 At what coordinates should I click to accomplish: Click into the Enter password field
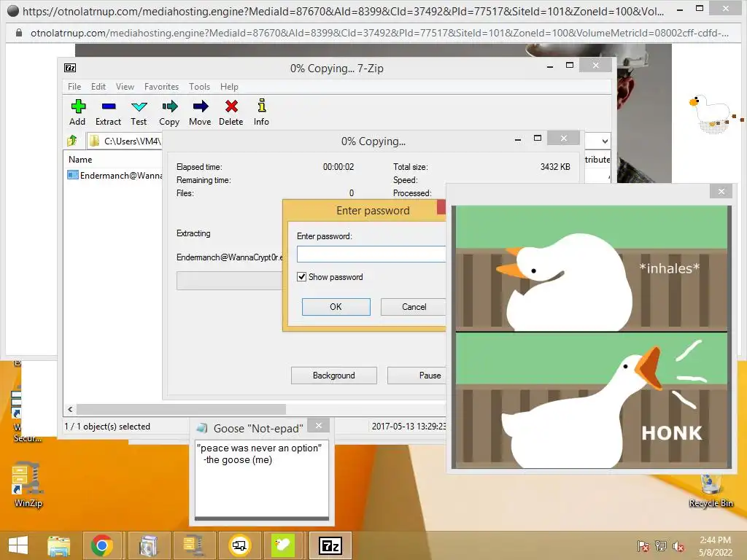point(371,254)
